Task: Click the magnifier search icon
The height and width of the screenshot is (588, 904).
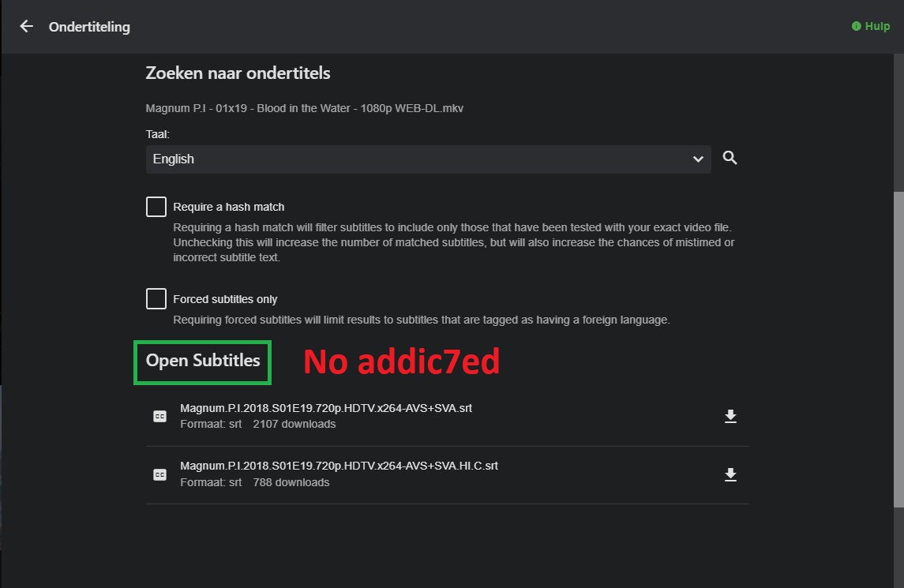Action: click(x=730, y=159)
